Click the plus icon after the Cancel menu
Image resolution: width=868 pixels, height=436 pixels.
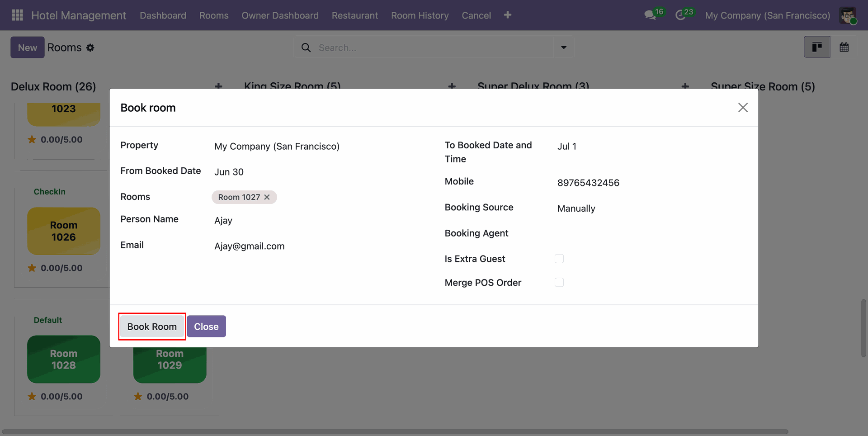pyautogui.click(x=508, y=15)
